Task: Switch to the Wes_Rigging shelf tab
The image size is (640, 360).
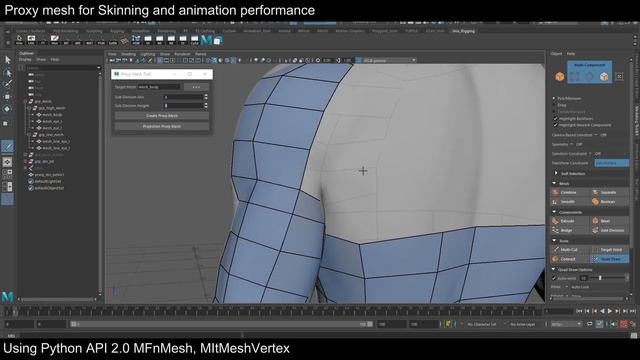Action: [x=463, y=31]
